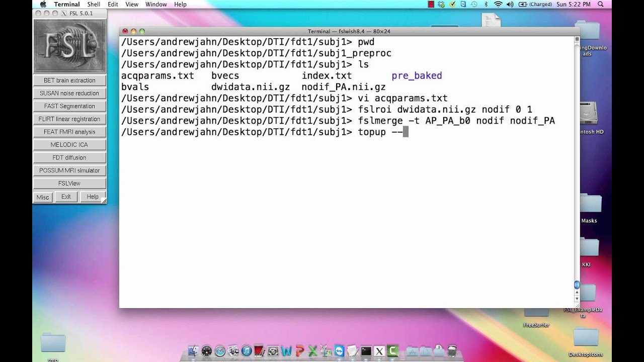Viewport: 644px width, 362px height.
Task: Open FDT diffusion
Action: click(69, 157)
